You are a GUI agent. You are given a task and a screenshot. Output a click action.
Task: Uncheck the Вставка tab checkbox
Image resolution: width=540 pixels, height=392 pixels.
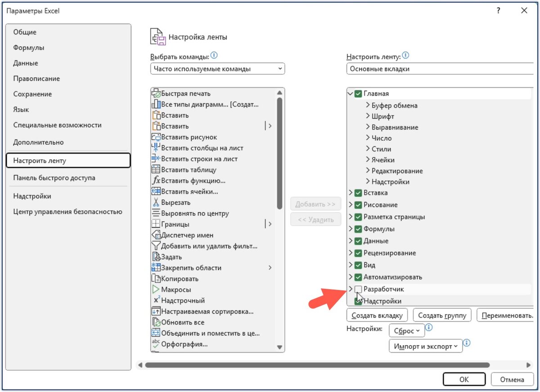358,193
